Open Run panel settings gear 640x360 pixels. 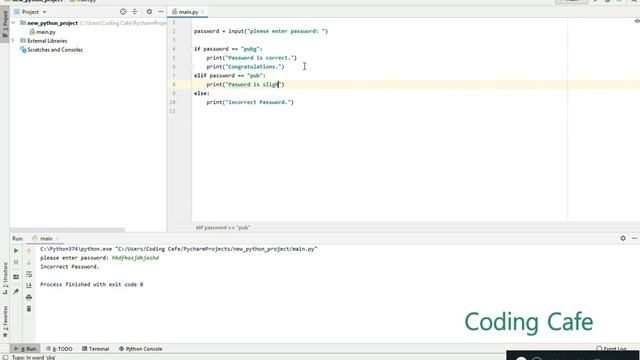click(623, 238)
